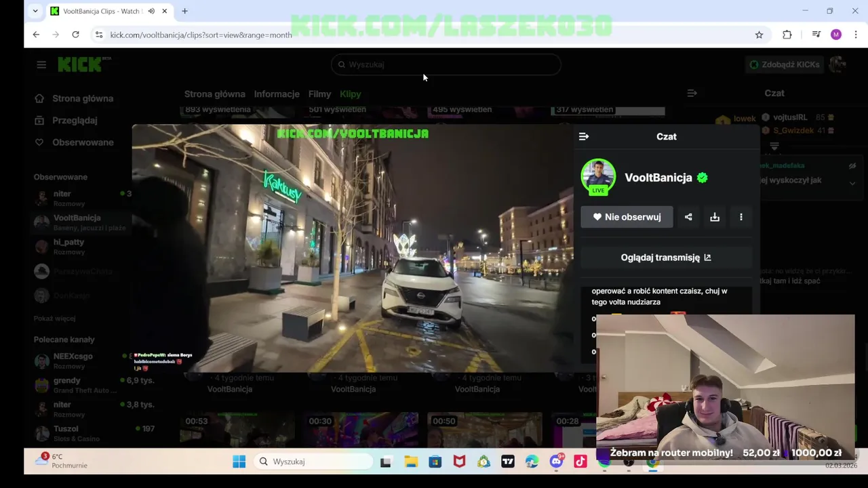
Task: Collapse the background chat panel arrow icon
Action: coord(692,93)
